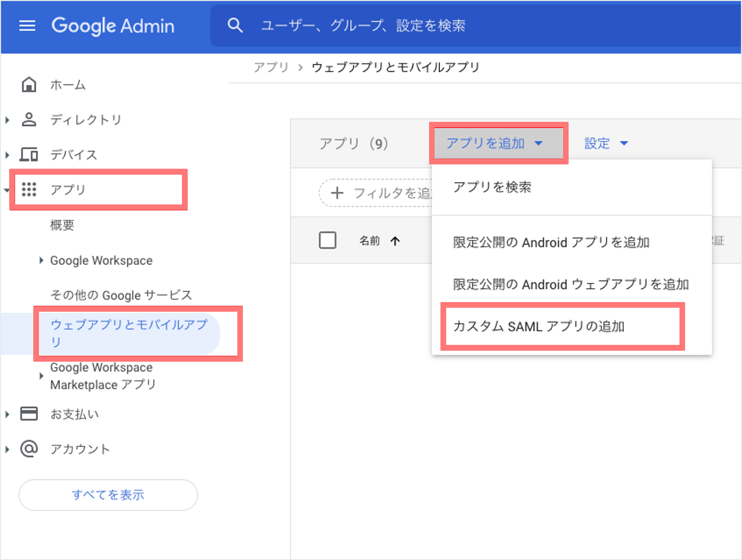The height and width of the screenshot is (560, 742).
Task: Click the アカウント label in the sidebar
Action: tap(80, 449)
